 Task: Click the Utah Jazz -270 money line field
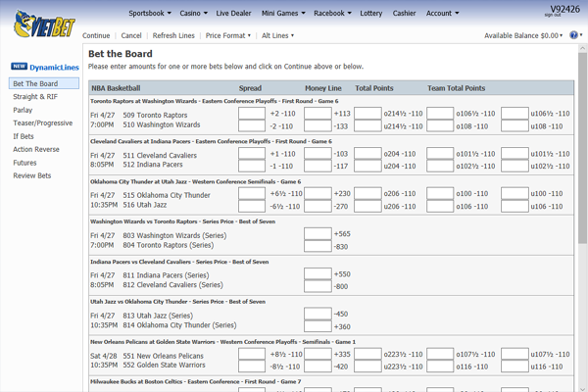tap(318, 206)
